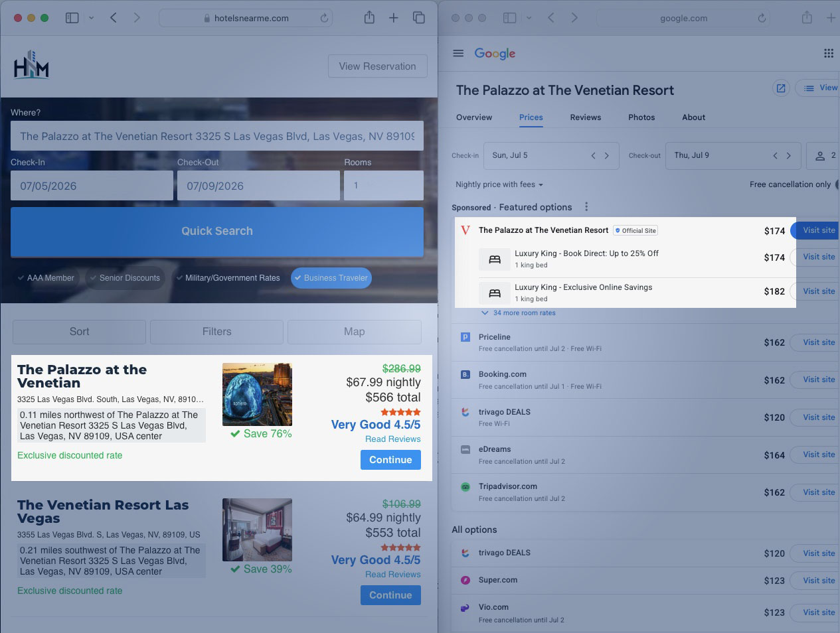The image size is (840, 633).
Task: Continue with The Venetian Resort Las Vegas
Action: tap(390, 595)
